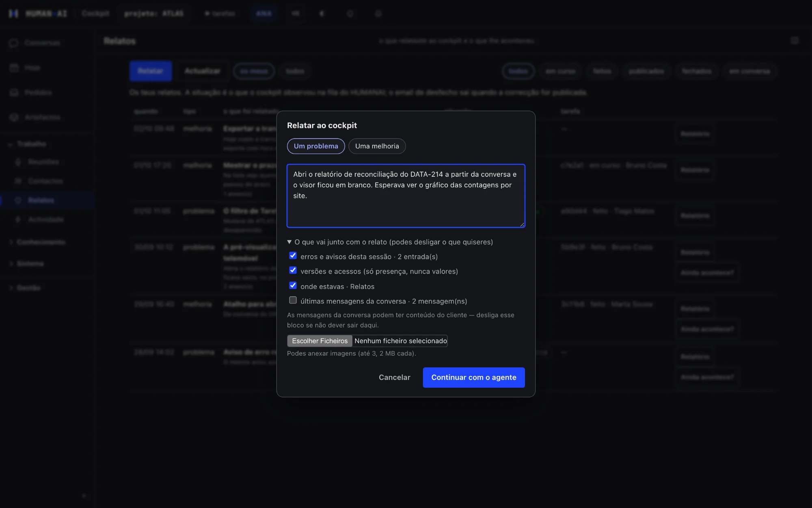Click the HUMAN·AI logo icon
The height and width of the screenshot is (508, 812).
13,13
